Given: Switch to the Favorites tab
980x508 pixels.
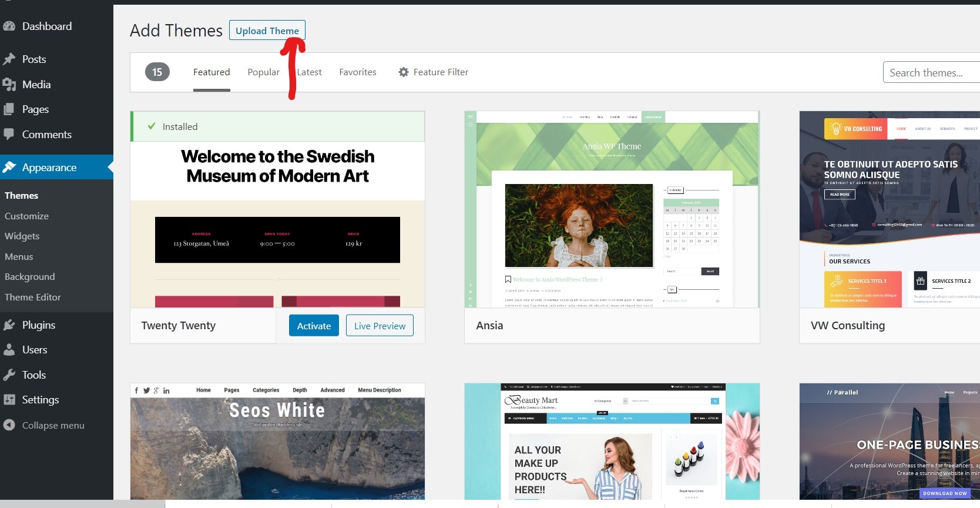Looking at the screenshot, I should tap(358, 72).
